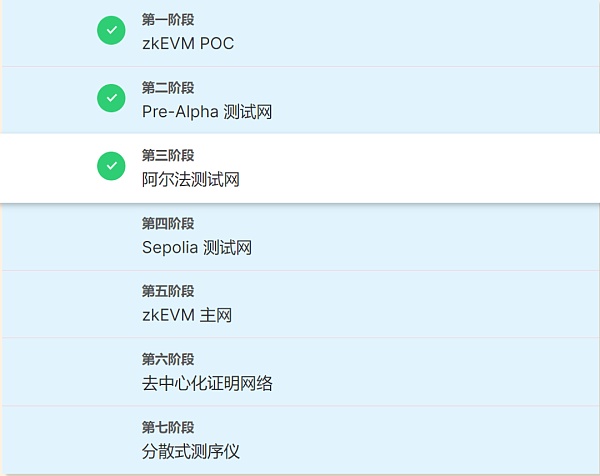Screen dimensions: 600x476
Task: Select the 第五阶段 stage label
Action: (x=168, y=292)
